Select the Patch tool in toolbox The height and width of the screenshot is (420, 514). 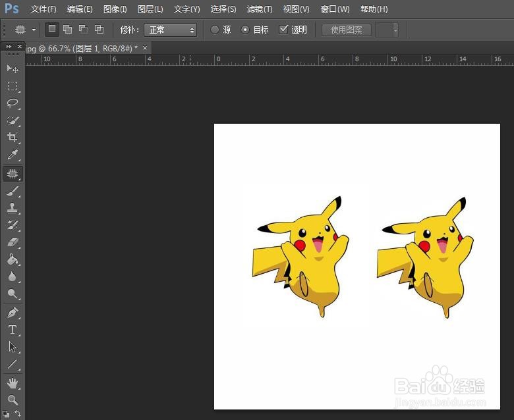click(13, 173)
